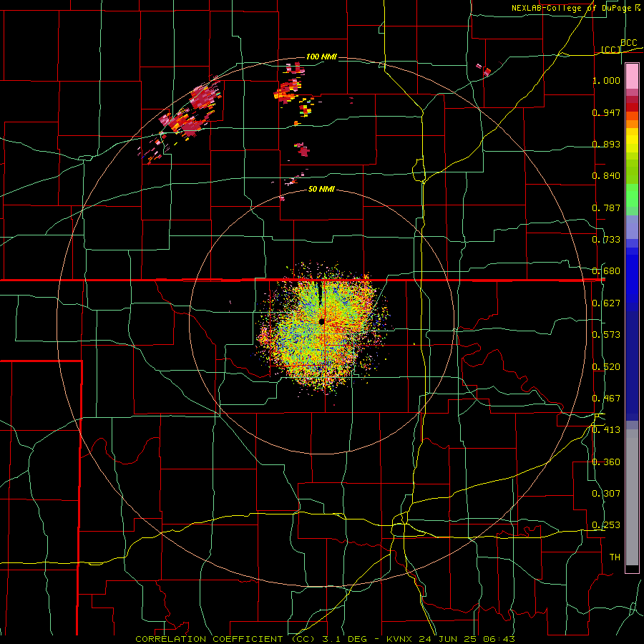Click the gray lower section of the color bar
The image size is (644, 644).
coord(632,497)
